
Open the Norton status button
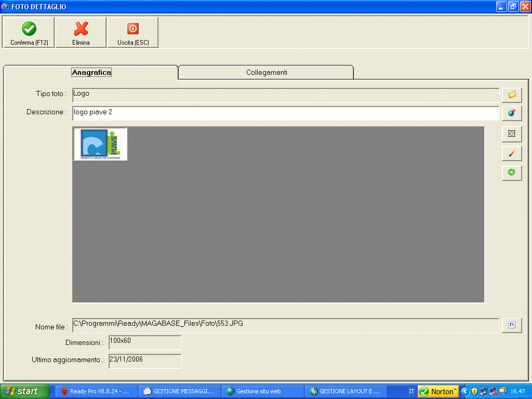[x=438, y=392]
